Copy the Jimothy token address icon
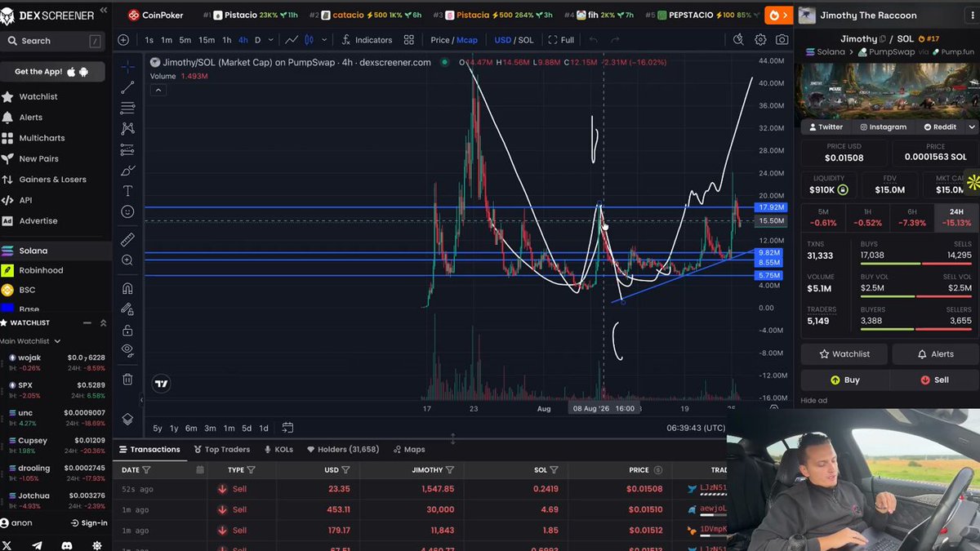Image resolution: width=980 pixels, height=551 pixels. coord(882,38)
